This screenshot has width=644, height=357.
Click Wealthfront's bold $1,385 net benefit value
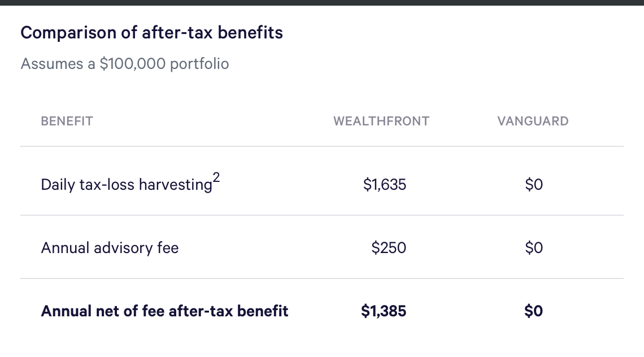tap(384, 311)
